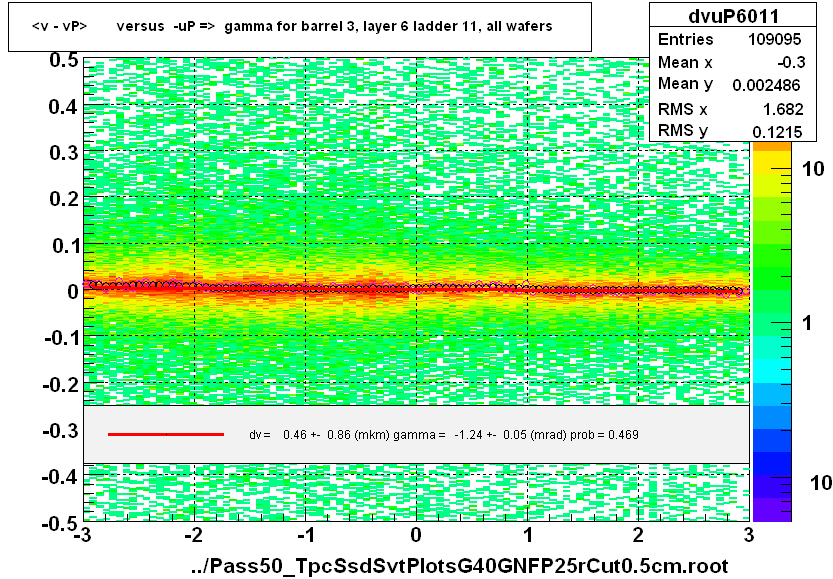This screenshot has height=579, width=833.
Task: Click the fit result text starting with dv = 0.46
Action: [444, 435]
